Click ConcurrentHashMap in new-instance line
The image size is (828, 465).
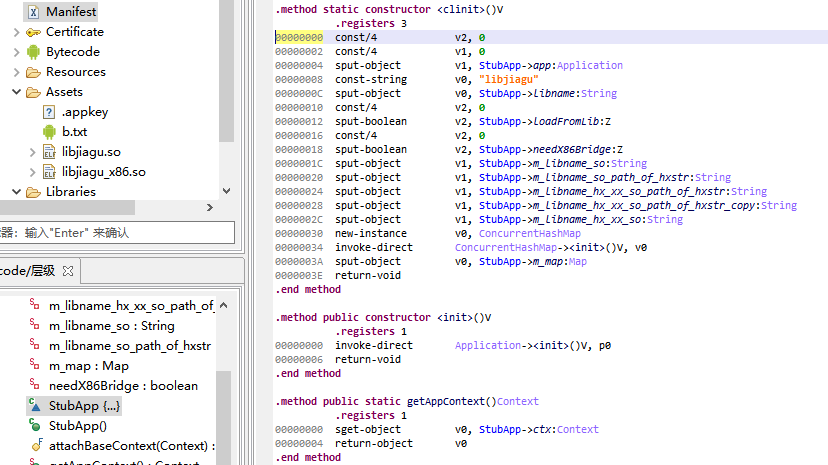(530, 233)
